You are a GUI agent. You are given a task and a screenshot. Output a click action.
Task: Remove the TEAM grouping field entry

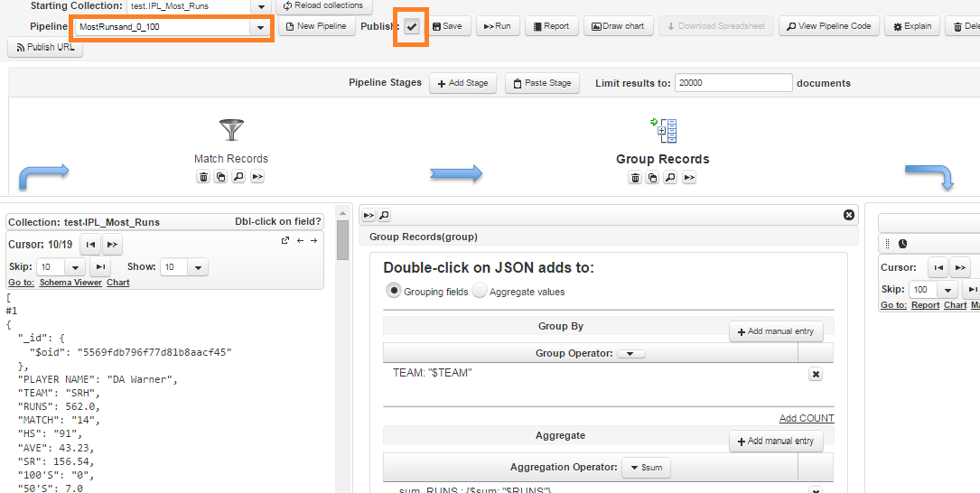pos(815,375)
